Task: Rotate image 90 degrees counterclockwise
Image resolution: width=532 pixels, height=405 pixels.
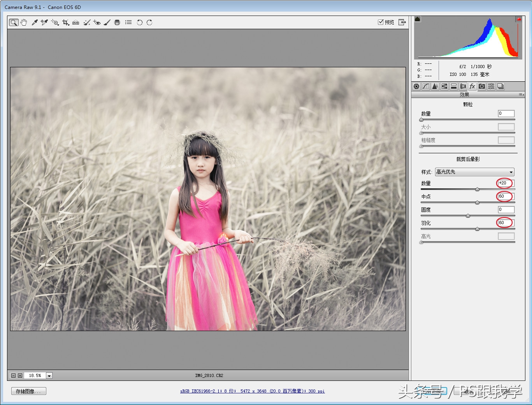Action: tap(139, 23)
